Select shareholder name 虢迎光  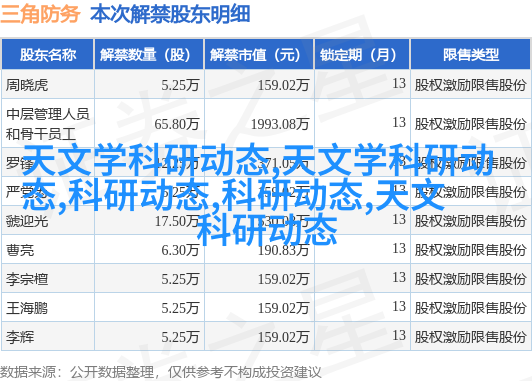pyautogui.click(x=27, y=221)
